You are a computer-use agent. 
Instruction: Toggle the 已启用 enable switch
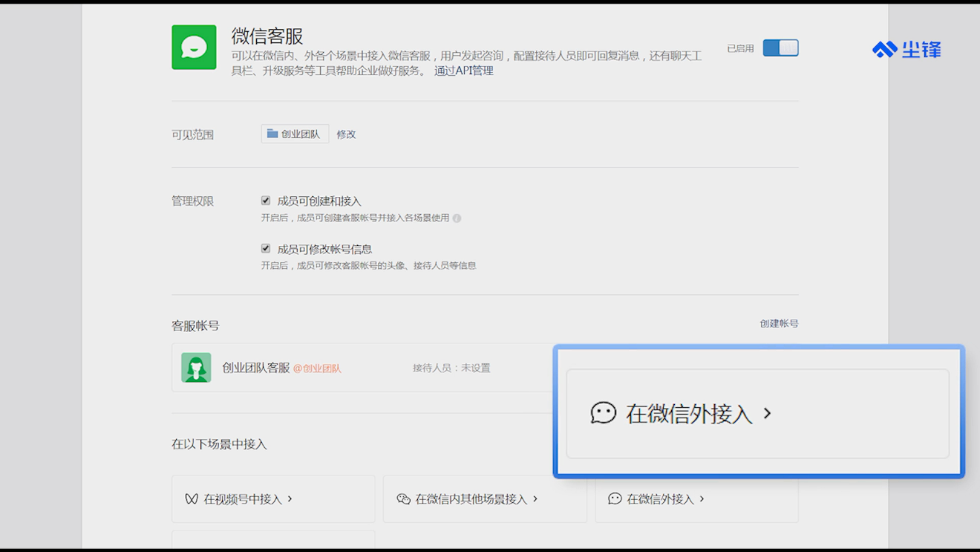pyautogui.click(x=780, y=48)
